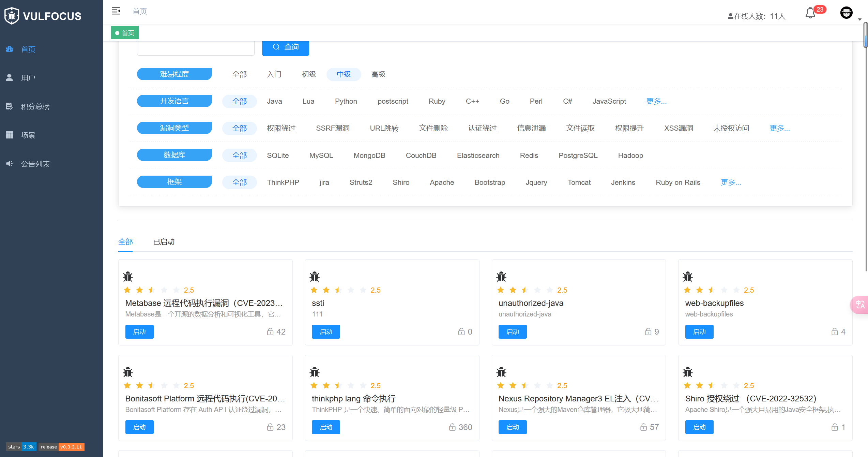Start the ssti environment
The height and width of the screenshot is (457, 868).
click(x=325, y=331)
